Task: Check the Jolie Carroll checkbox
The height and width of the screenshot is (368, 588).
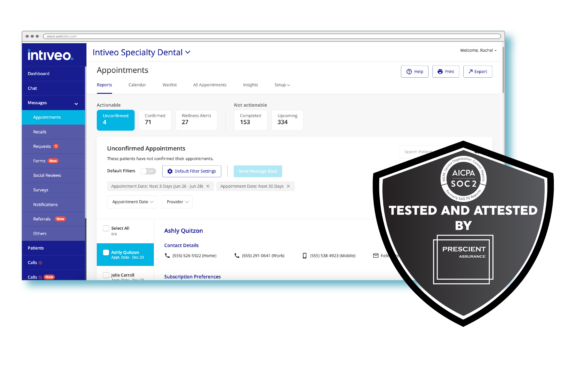Action: [106, 275]
